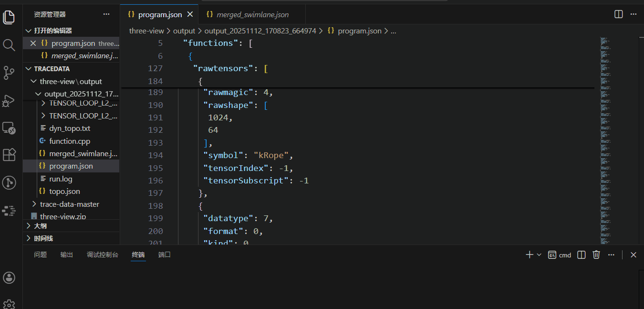Viewport: 644px width, 309px height.
Task: Open run.log in the file tree
Action: click(x=61, y=179)
